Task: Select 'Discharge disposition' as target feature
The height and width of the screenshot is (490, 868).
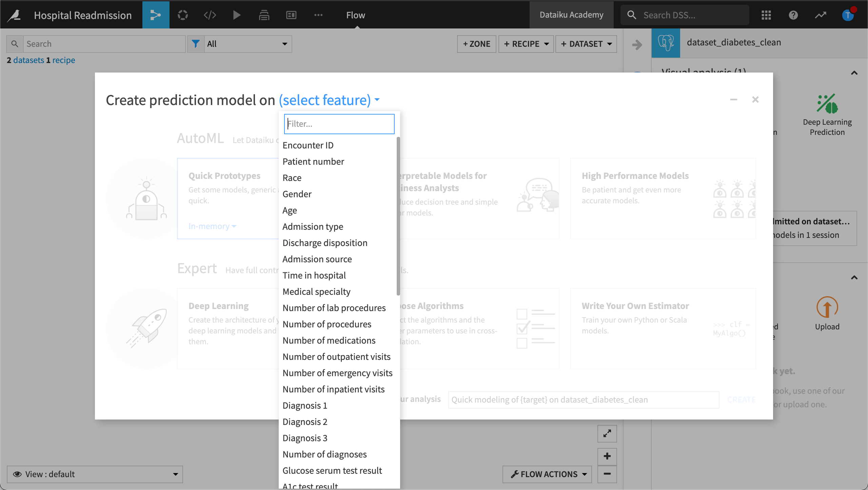Action: 325,243
